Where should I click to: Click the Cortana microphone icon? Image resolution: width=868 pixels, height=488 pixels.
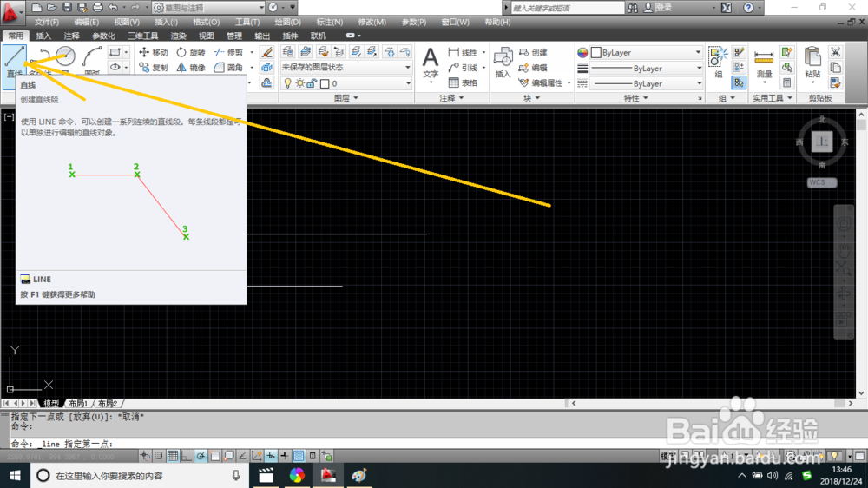pyautogui.click(x=236, y=475)
